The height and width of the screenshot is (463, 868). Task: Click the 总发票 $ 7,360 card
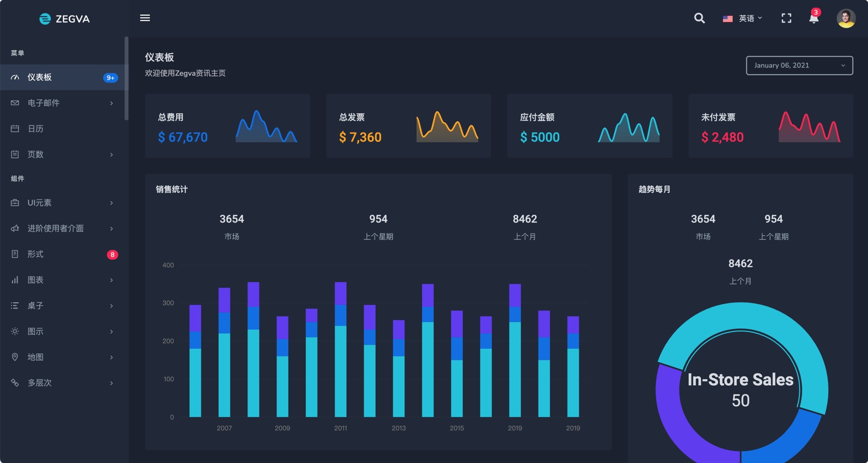[409, 126]
